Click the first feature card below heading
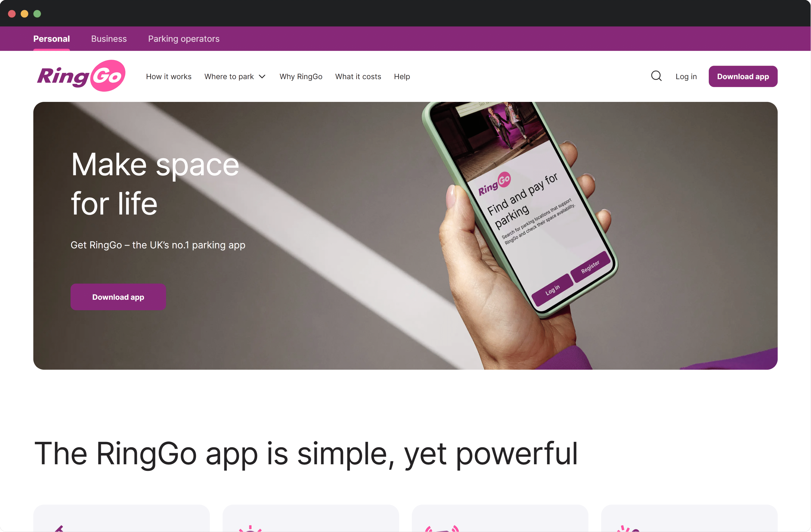Screen dimensions: 811x532 point(121,518)
